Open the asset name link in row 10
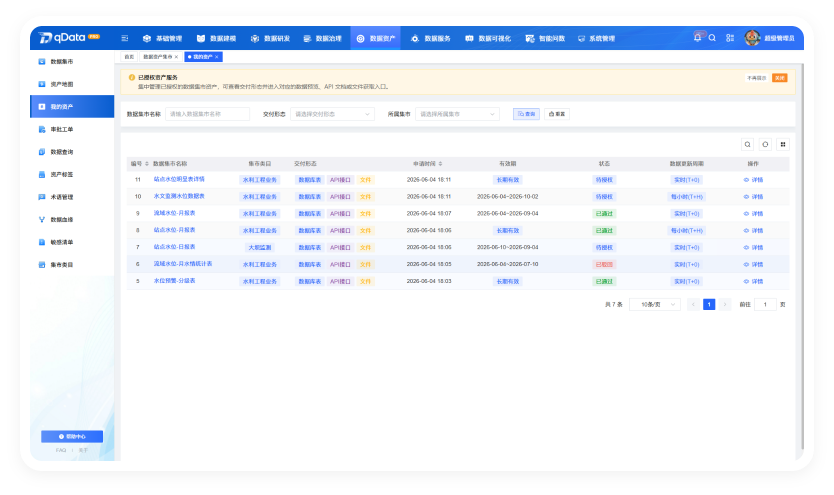 179,196
